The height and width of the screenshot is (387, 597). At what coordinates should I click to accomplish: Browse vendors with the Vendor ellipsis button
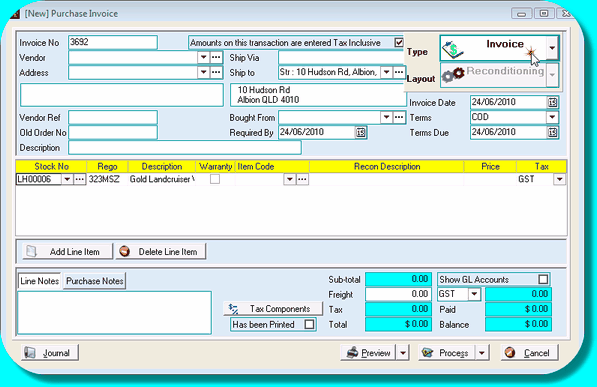tap(216, 58)
